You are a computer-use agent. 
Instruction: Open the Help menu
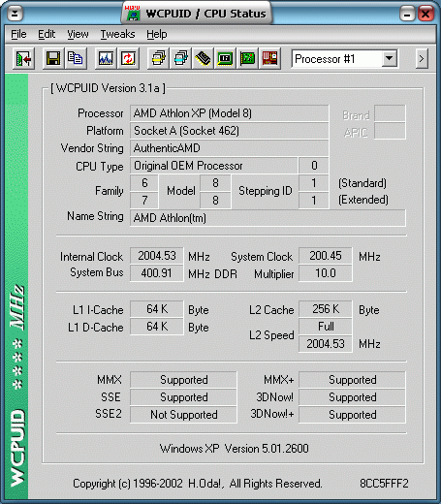(x=157, y=34)
